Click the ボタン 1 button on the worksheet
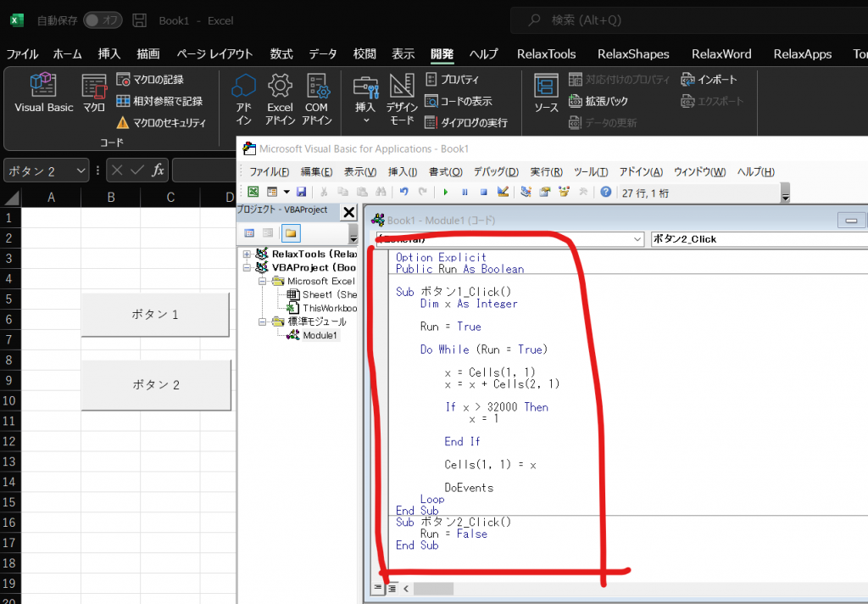 154,313
